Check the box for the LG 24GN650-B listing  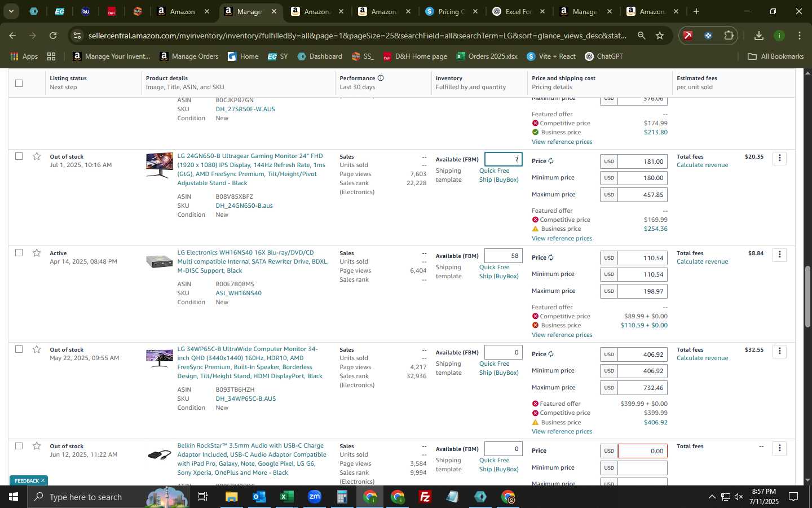point(19,156)
